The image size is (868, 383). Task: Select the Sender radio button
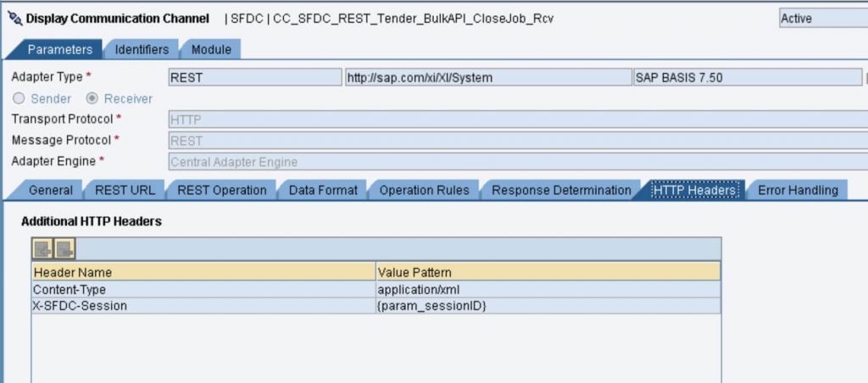coord(19,98)
